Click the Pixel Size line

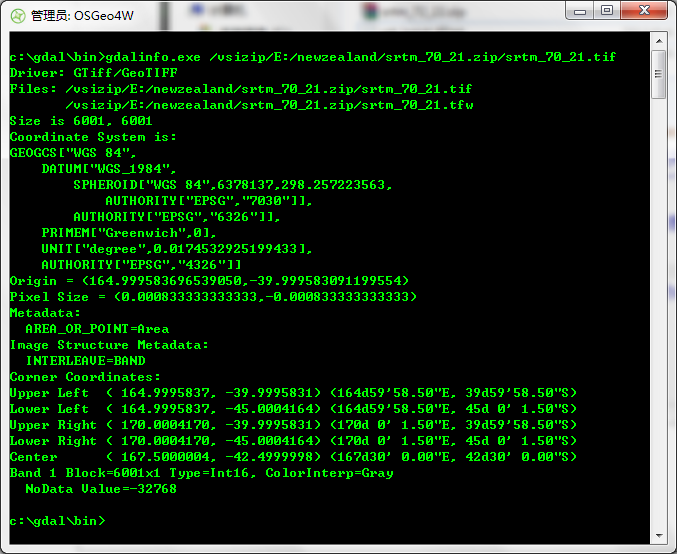(x=213, y=297)
